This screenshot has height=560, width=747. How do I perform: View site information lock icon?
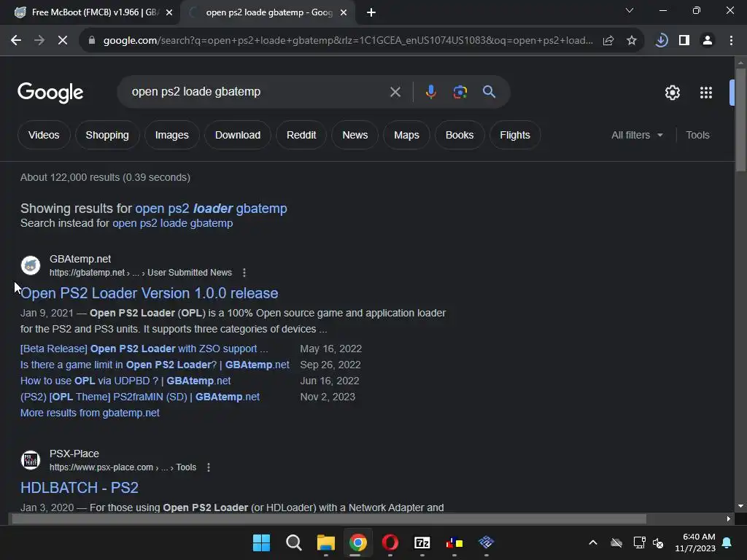(x=91, y=41)
